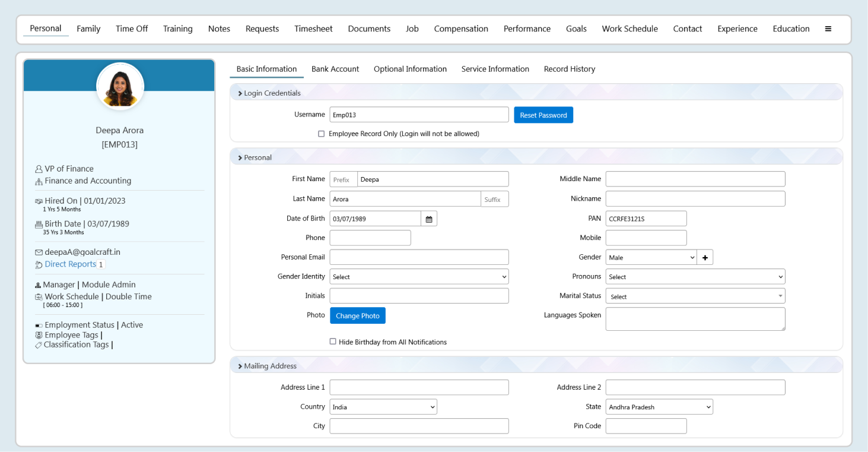Click the Birth Date cake icon
This screenshot has height=452, width=868.
click(x=39, y=225)
